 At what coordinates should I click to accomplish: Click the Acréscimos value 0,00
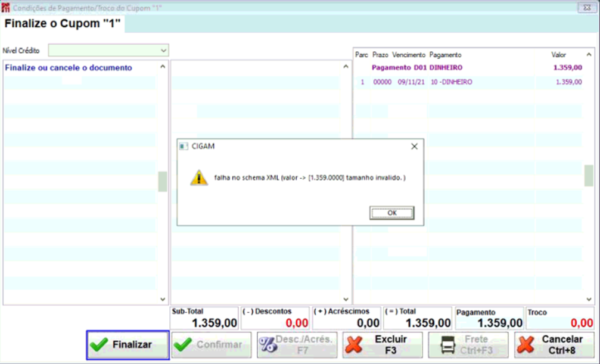[368, 323]
